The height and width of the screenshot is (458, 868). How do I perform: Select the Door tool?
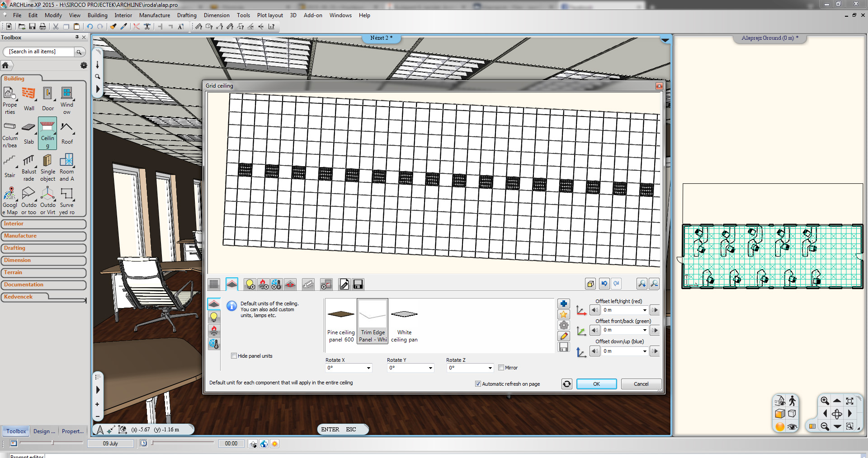click(x=47, y=98)
